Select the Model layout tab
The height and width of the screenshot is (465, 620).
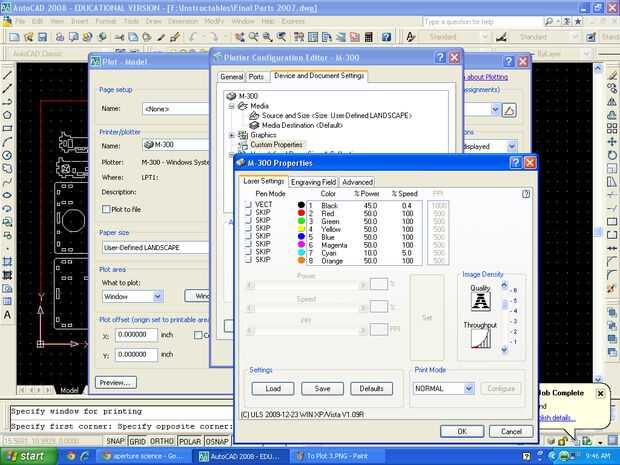coord(69,390)
